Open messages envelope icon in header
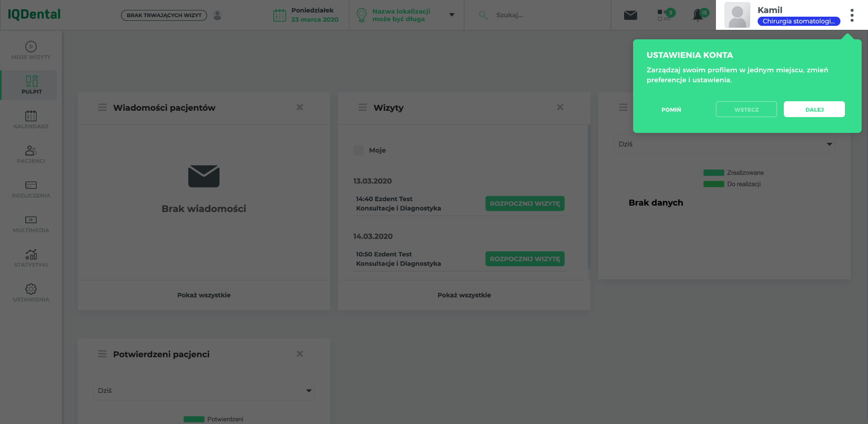868x424 pixels. click(630, 15)
